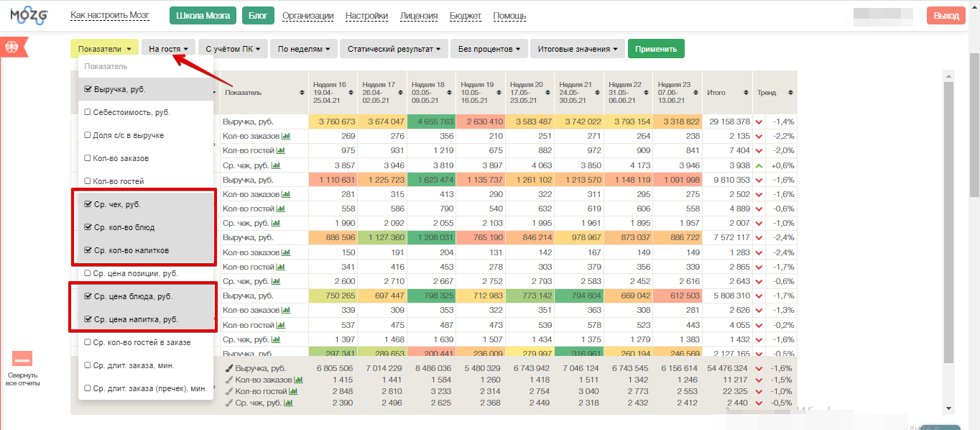Screen dimensions: 980x430
Task: Click the MOZG logo
Action: (29, 15)
